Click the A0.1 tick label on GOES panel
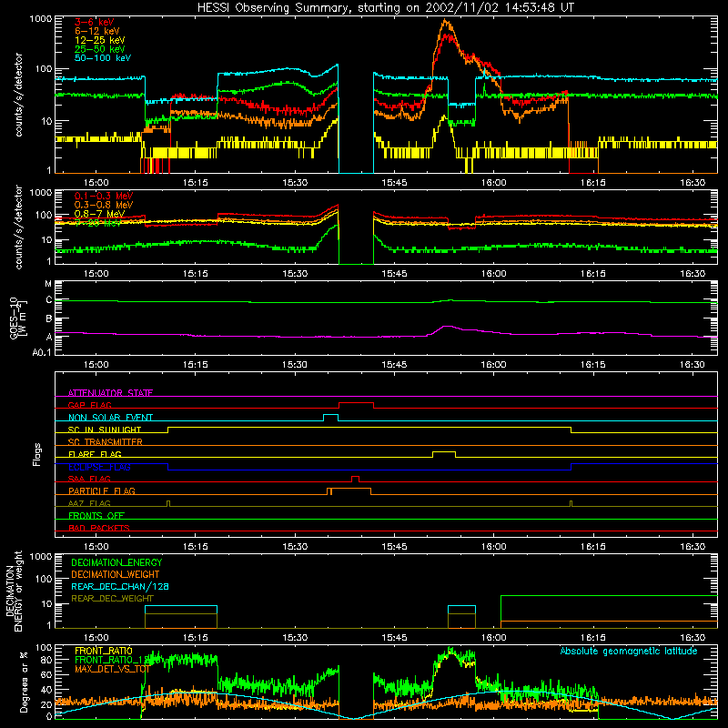Viewport: 728px width, 728px height. point(42,352)
